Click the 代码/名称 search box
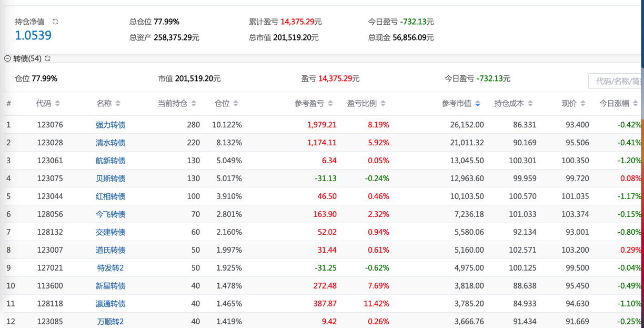This screenshot has width=644, height=328. 616,81
